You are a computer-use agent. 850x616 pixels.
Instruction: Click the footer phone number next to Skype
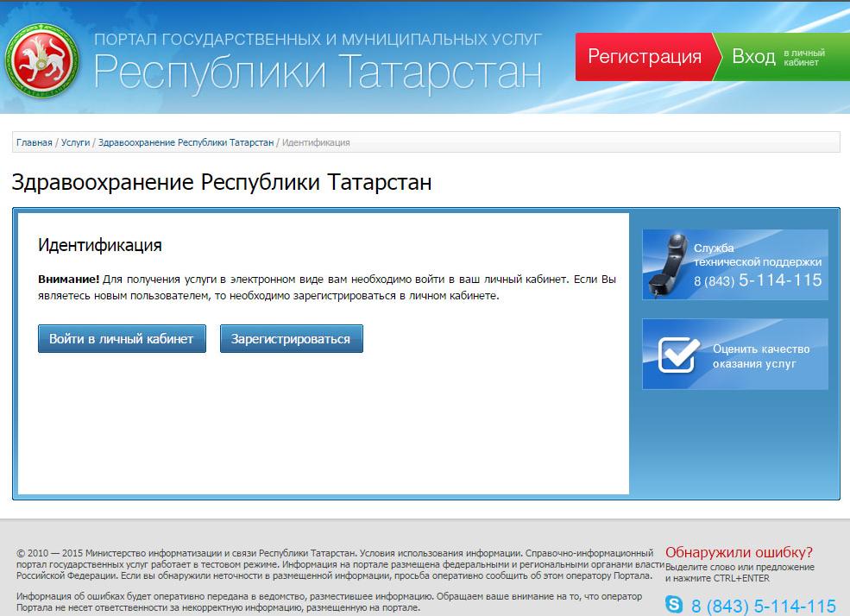764,606
